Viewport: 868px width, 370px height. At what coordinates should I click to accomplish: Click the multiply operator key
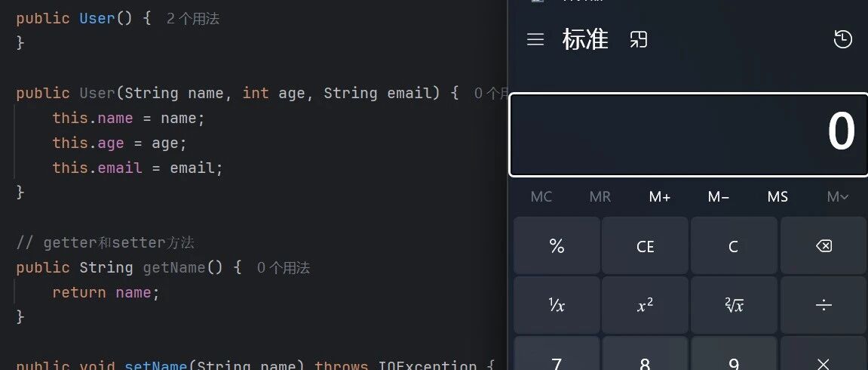pyautogui.click(x=824, y=353)
